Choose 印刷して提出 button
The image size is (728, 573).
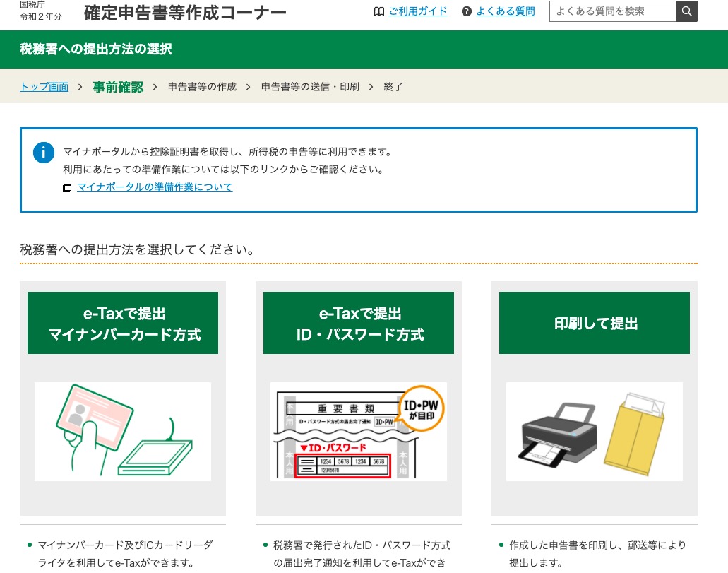595,323
